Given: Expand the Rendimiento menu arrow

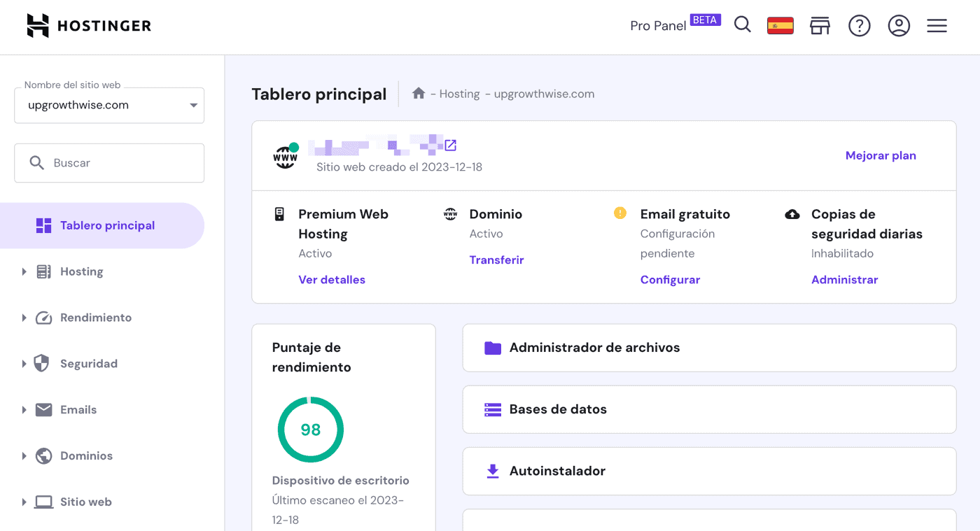Looking at the screenshot, I should (24, 318).
